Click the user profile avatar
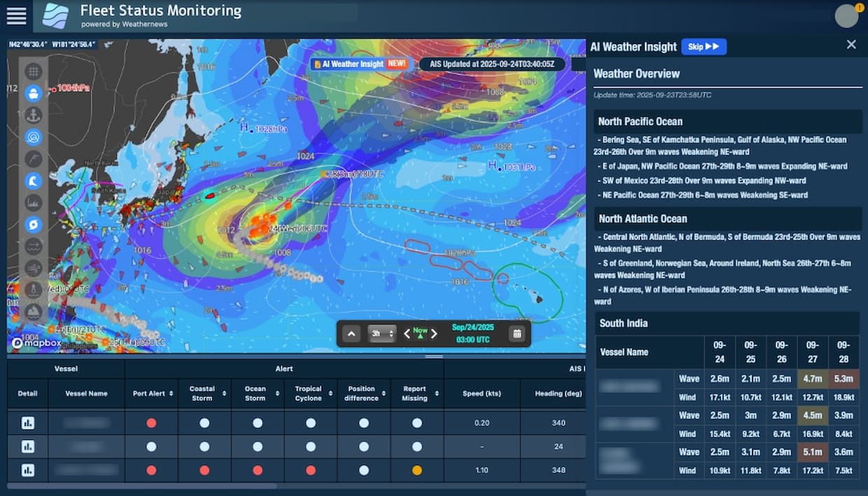Viewport: 868px width, 496px height. click(x=846, y=16)
